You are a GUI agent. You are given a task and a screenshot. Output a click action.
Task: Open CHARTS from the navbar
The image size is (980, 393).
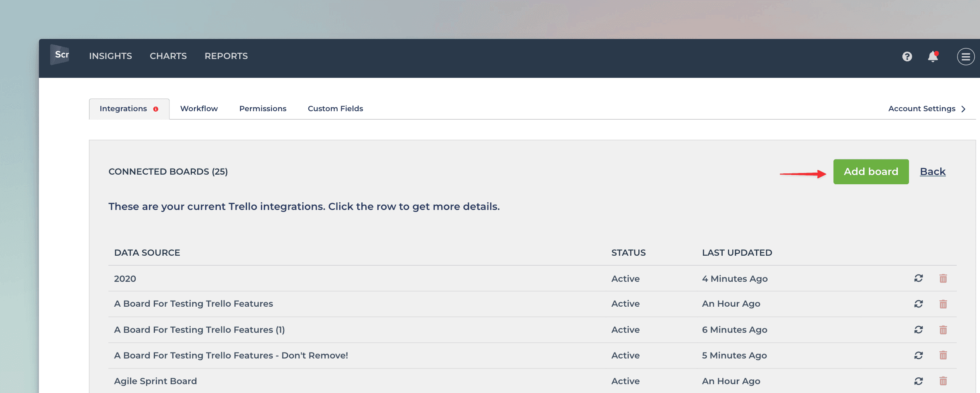[168, 56]
